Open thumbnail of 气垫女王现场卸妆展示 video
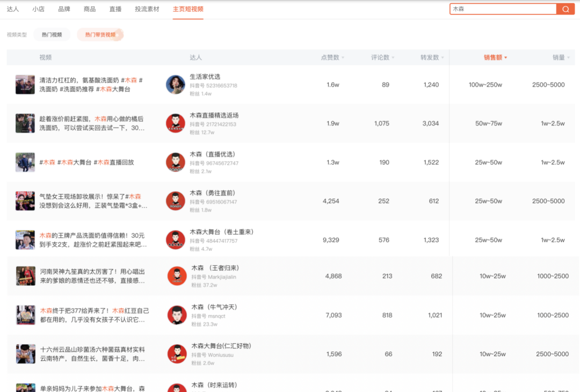 (25, 201)
